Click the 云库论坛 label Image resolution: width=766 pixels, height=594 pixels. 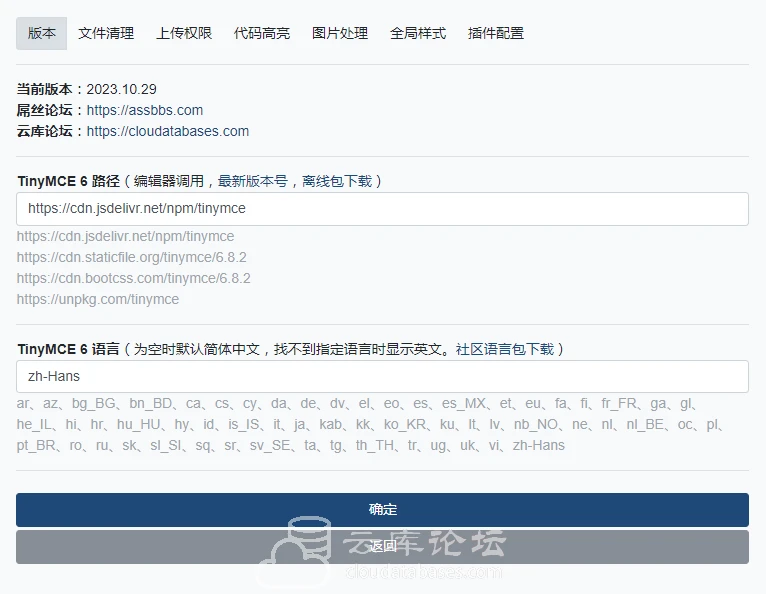pos(44,131)
